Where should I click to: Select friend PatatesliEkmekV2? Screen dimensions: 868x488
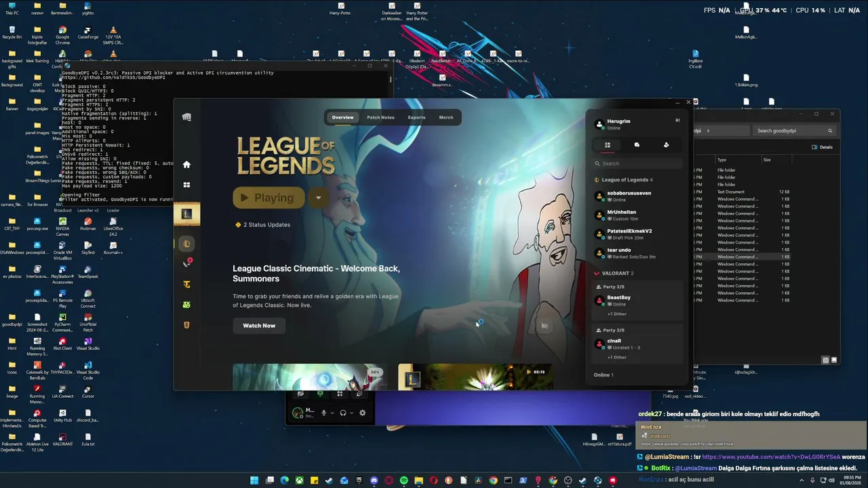coord(637,234)
